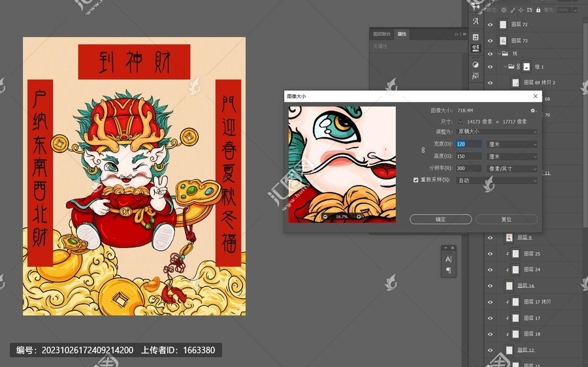Click the 组 1 layer mask thumbnail
This screenshot has height=367, width=588.
(527, 67)
